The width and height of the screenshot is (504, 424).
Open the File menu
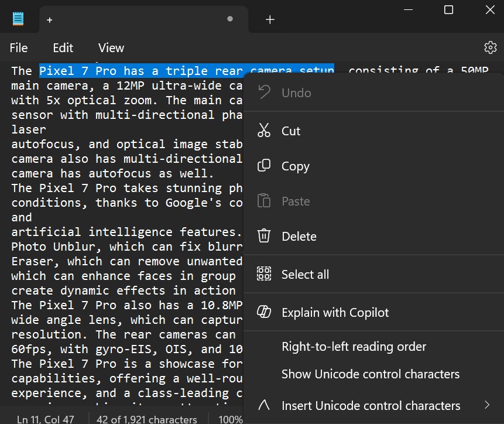19,48
